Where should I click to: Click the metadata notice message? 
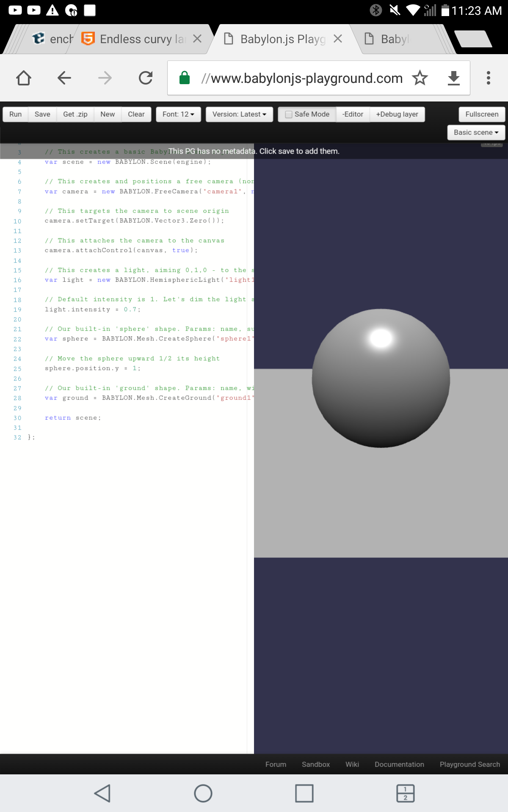click(x=254, y=151)
